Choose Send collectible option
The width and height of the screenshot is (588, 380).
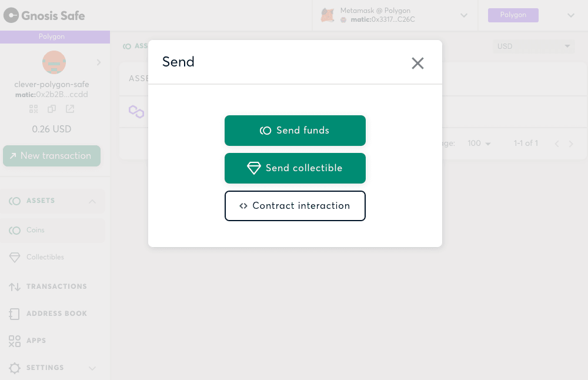[x=295, y=168]
